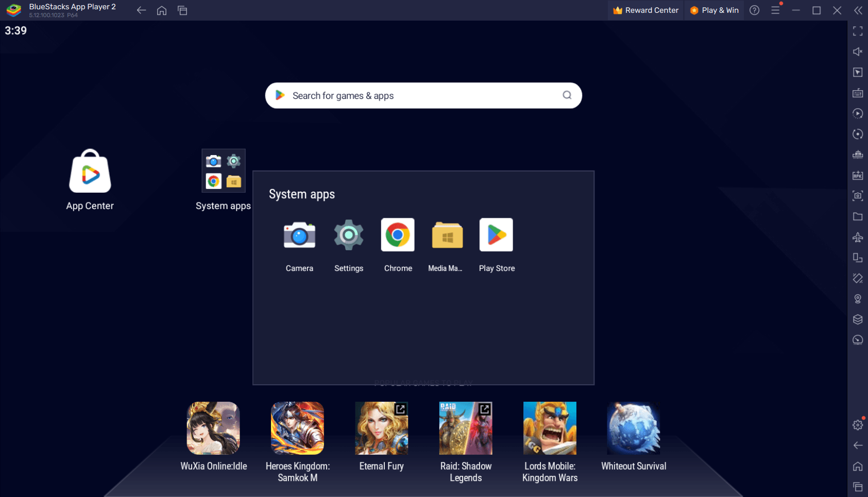Viewport: 868px width, 497px height.
Task: Click the sidebar eraser-shaped icon
Action: [x=858, y=278]
